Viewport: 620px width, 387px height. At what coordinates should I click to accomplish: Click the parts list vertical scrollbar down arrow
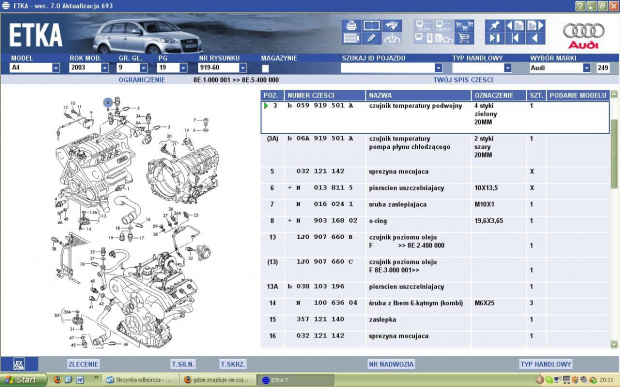[x=614, y=344]
